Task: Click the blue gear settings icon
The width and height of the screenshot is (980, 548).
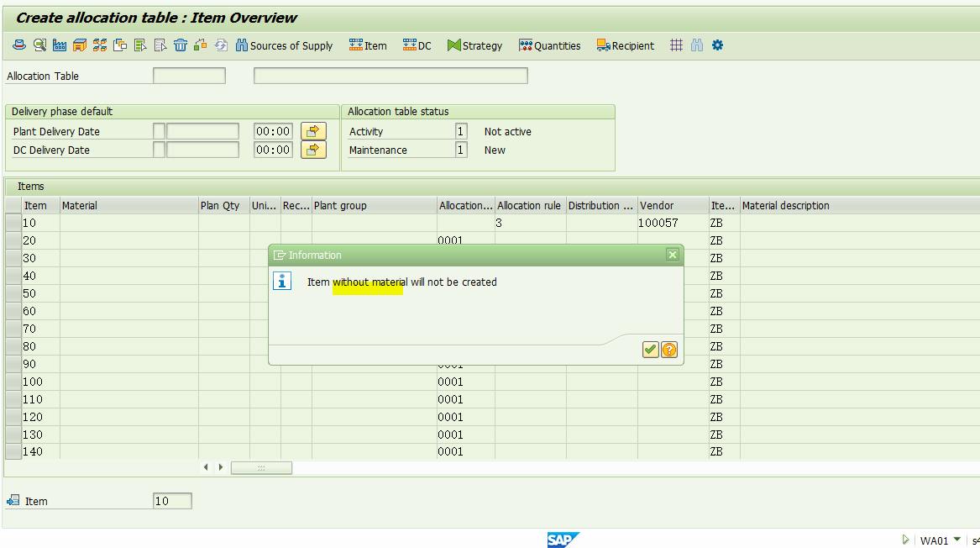Action: click(x=717, y=45)
